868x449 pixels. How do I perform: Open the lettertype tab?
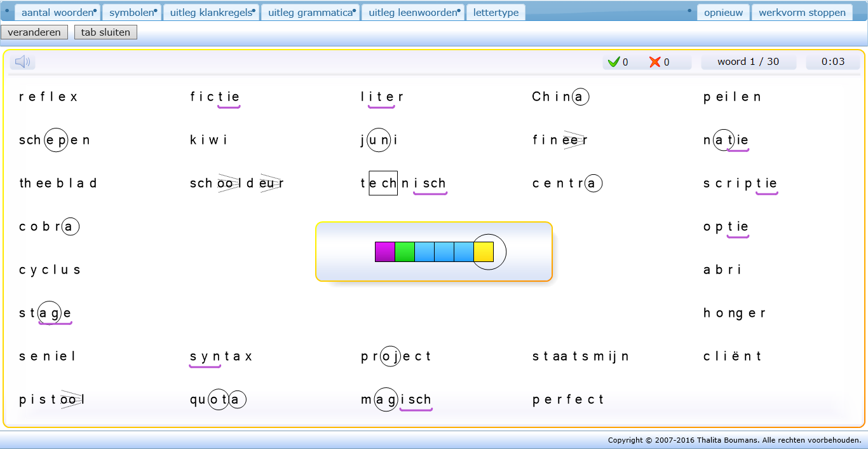pyautogui.click(x=496, y=13)
